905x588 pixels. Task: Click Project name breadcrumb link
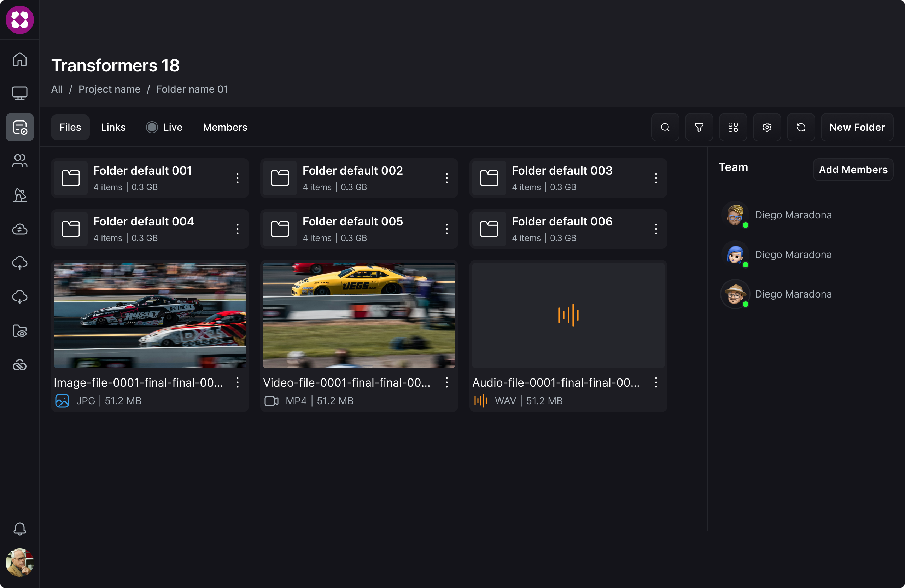pos(110,89)
